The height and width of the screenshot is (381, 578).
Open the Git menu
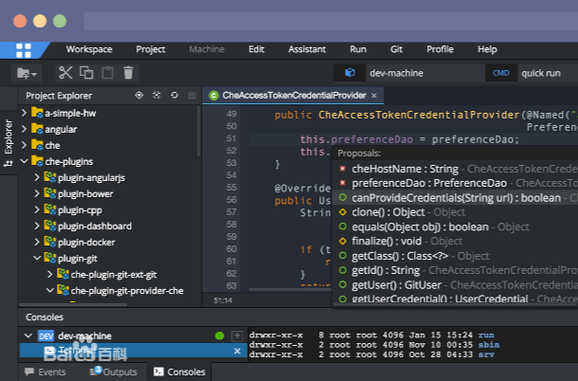click(396, 49)
